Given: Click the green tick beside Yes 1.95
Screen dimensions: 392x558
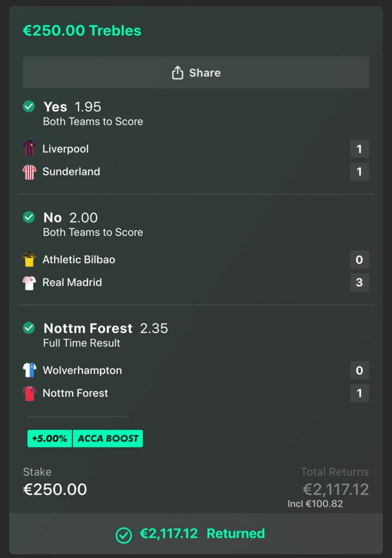Looking at the screenshot, I should [x=29, y=107].
